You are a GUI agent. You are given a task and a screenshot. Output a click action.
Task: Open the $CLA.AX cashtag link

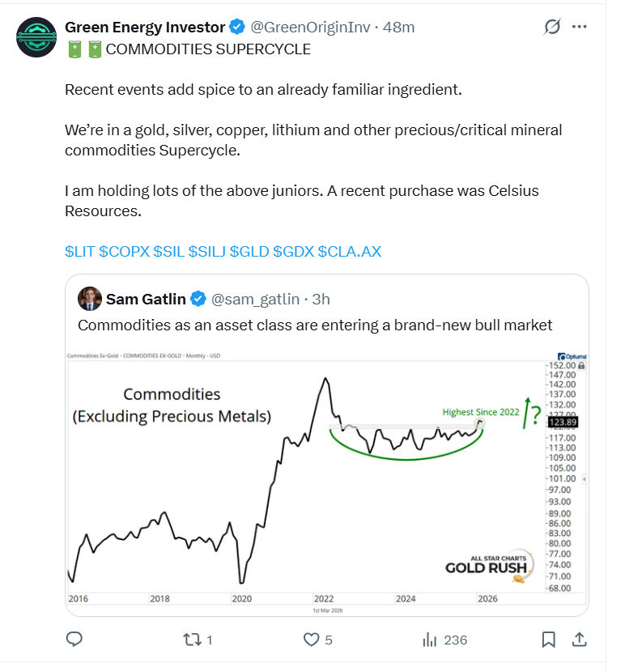point(349,252)
